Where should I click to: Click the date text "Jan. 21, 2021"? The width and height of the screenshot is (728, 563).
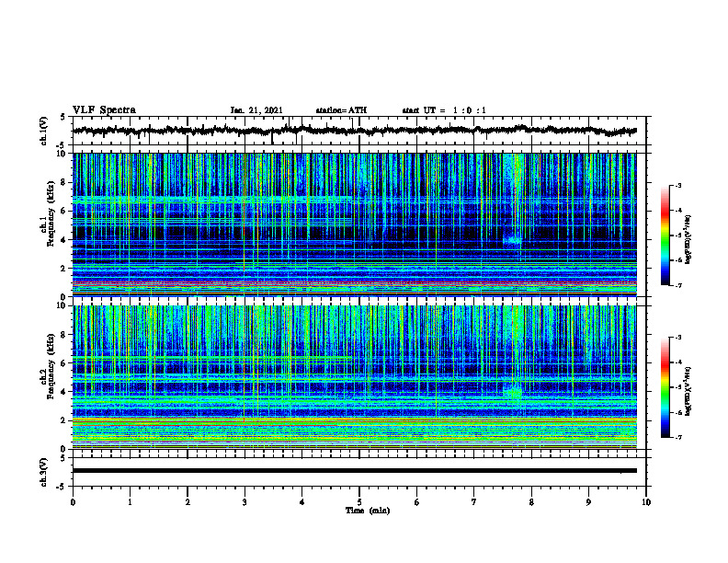coord(256,110)
